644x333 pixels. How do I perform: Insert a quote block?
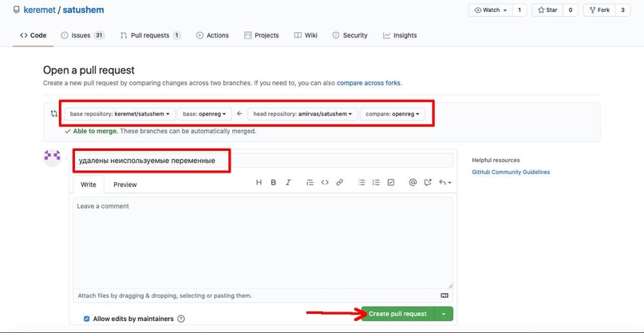(310, 183)
